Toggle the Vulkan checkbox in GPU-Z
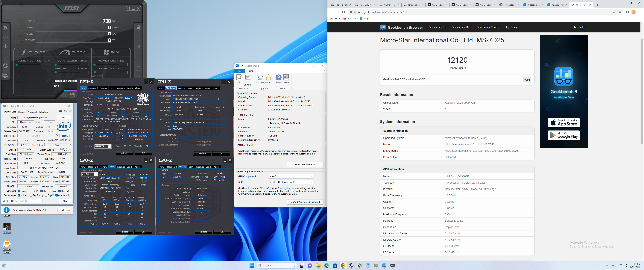The image size is (644, 270). click(x=19, y=195)
